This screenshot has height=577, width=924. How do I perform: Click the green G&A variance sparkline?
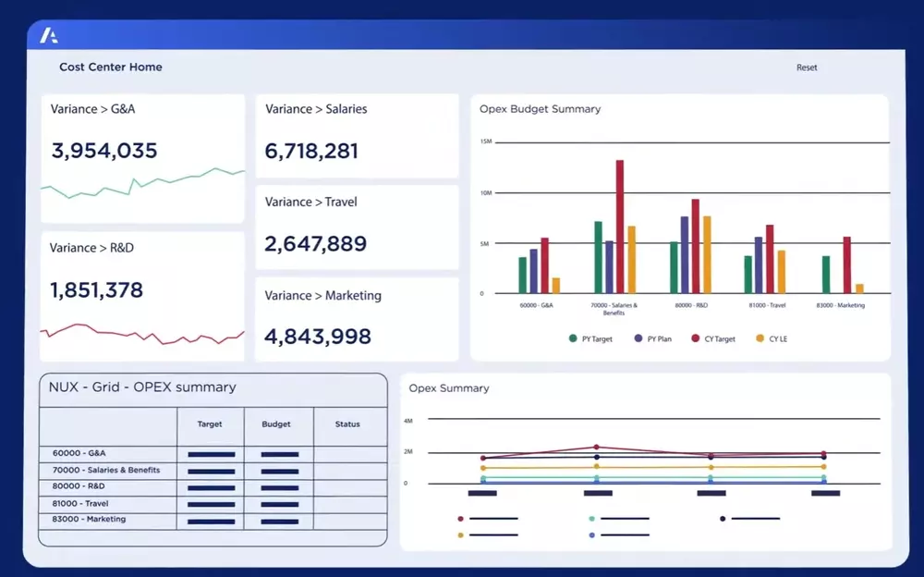point(142,183)
